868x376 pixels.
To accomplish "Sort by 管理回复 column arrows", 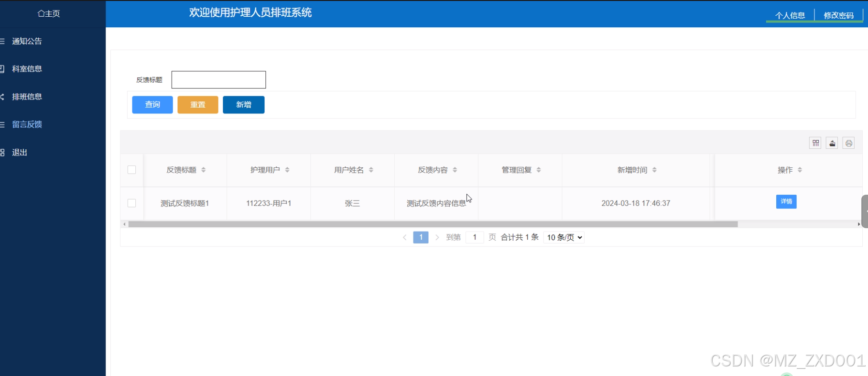I will click(x=539, y=170).
